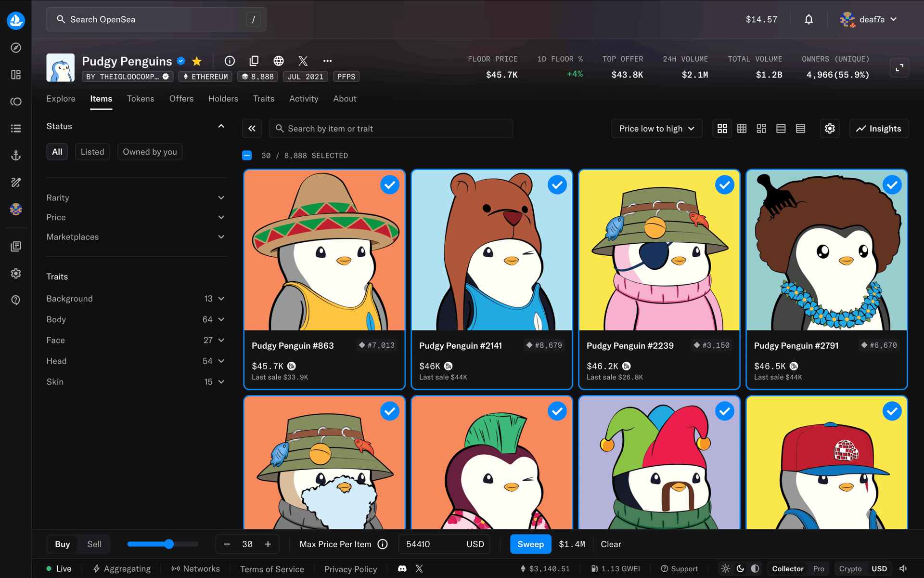Open the OpenSea home logo
This screenshot has width=924, height=578.
pyautogui.click(x=16, y=20)
